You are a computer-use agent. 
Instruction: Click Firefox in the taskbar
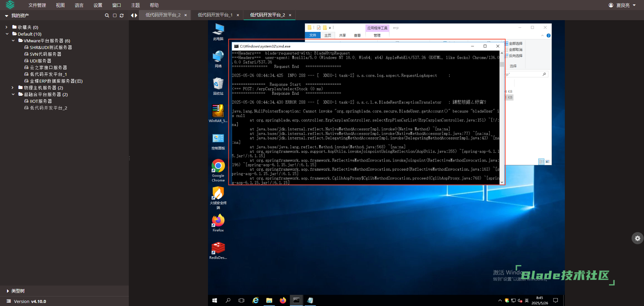click(283, 300)
